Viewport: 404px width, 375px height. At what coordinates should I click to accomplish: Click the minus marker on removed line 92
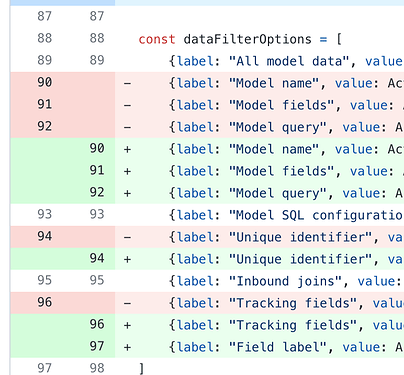(x=127, y=127)
